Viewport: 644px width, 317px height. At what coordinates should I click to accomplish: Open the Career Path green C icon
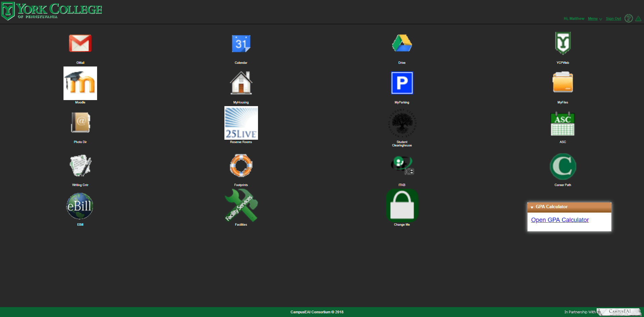pos(563,166)
